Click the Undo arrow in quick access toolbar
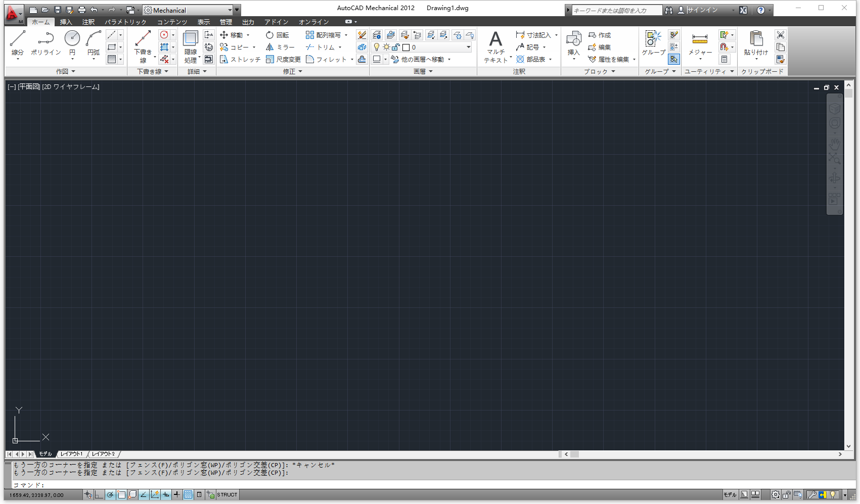This screenshot has height=504, width=860. coord(94,10)
